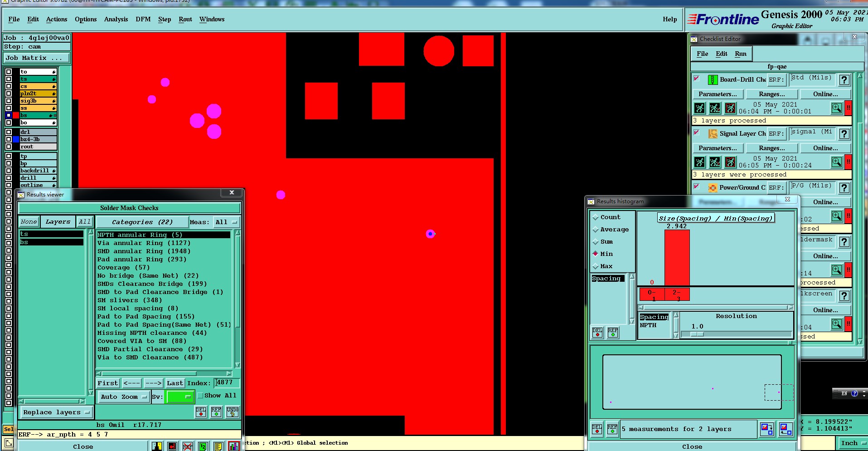
Task: Open the Auto Zoom dropdown
Action: click(124, 397)
